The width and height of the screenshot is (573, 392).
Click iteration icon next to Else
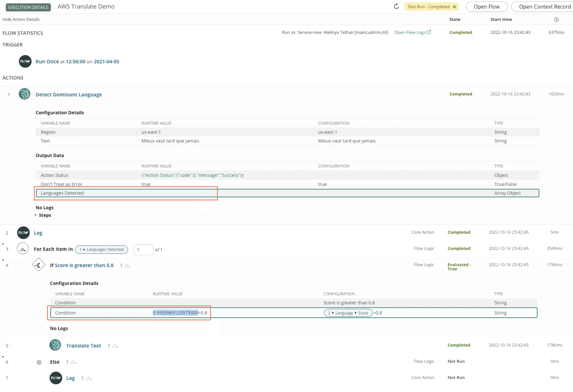(x=74, y=362)
